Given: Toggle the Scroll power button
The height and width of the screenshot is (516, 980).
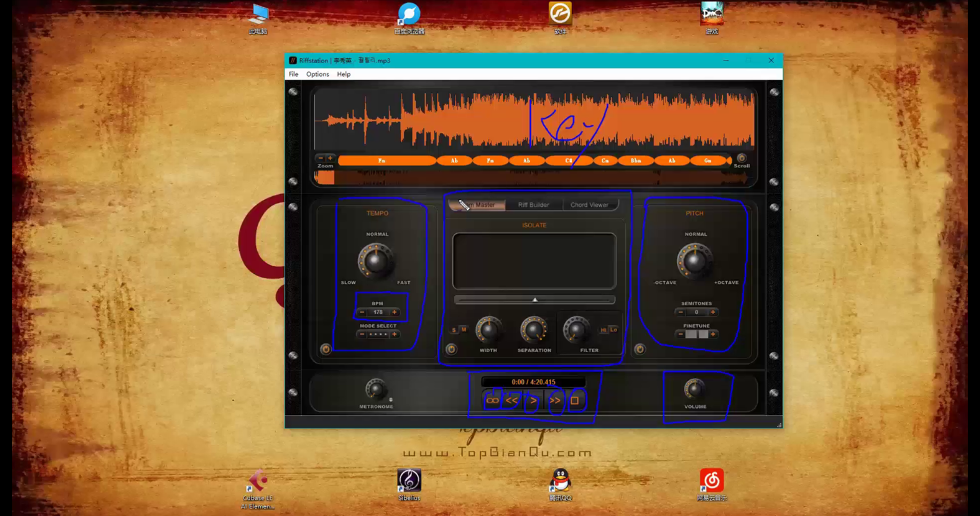Looking at the screenshot, I should 742,158.
